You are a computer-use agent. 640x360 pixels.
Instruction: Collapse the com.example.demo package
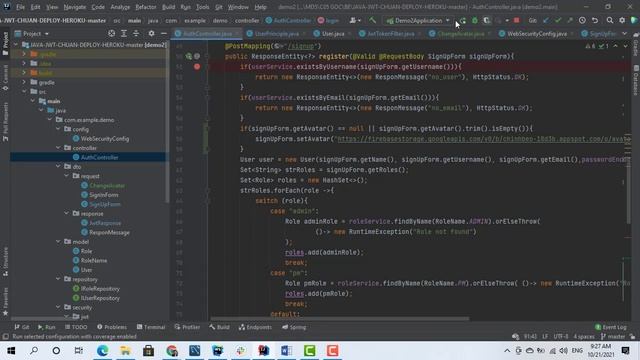(50, 120)
